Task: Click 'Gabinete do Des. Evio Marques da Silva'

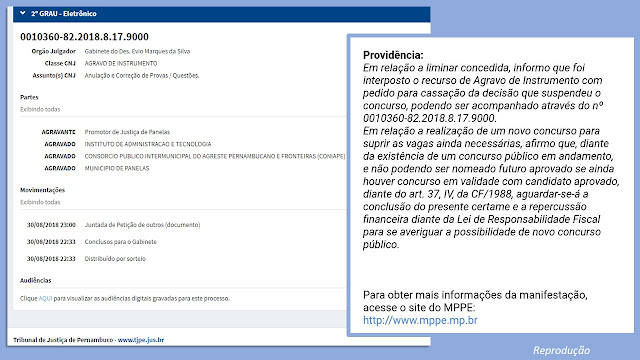Action: 137,51
